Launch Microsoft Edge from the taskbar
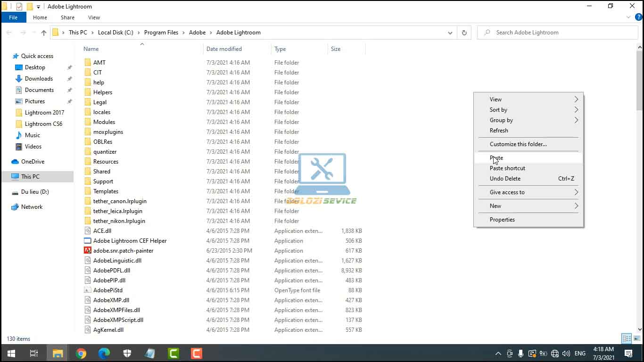This screenshot has height=362, width=644. (104, 353)
